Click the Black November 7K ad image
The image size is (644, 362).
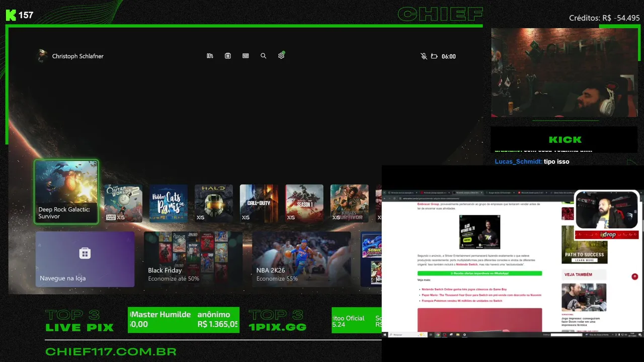point(479,232)
